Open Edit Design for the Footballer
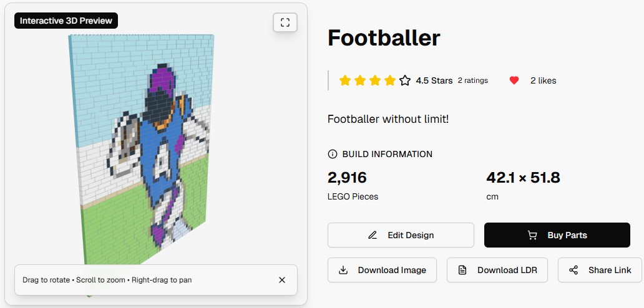 click(401, 235)
